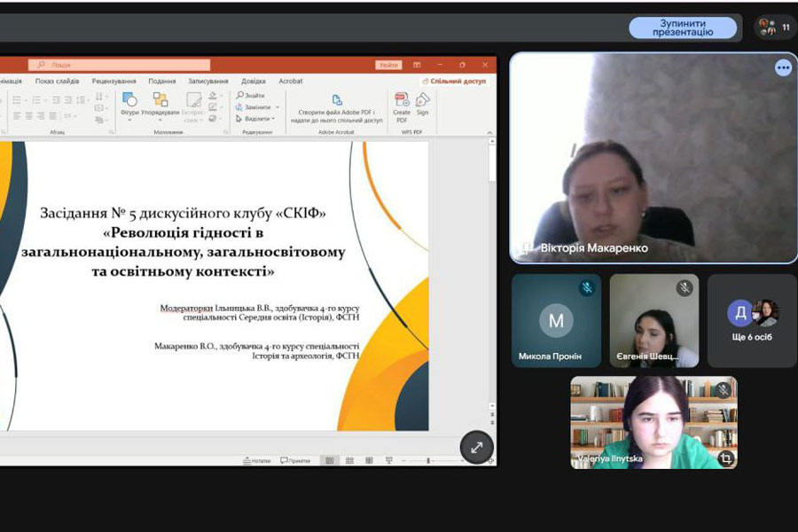This screenshot has width=798, height=532.
Task: Toggle the Notes (Нотатки) pane
Action: tap(257, 460)
